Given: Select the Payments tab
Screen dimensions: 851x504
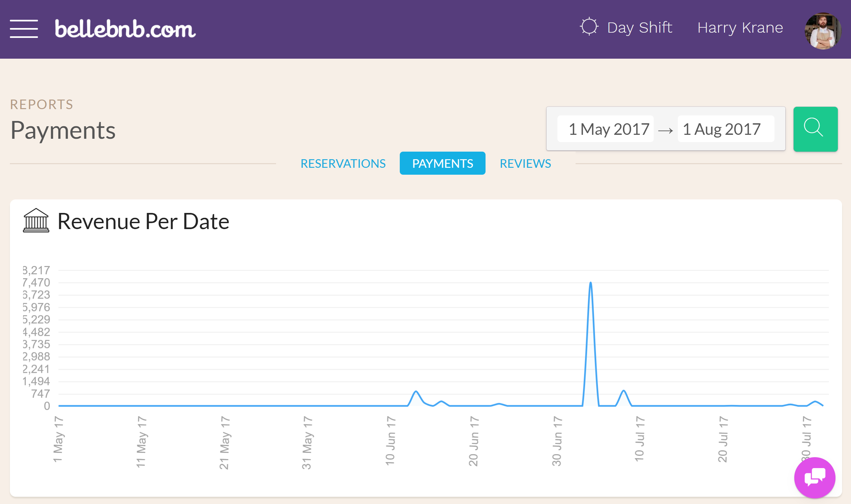Looking at the screenshot, I should (x=443, y=163).
